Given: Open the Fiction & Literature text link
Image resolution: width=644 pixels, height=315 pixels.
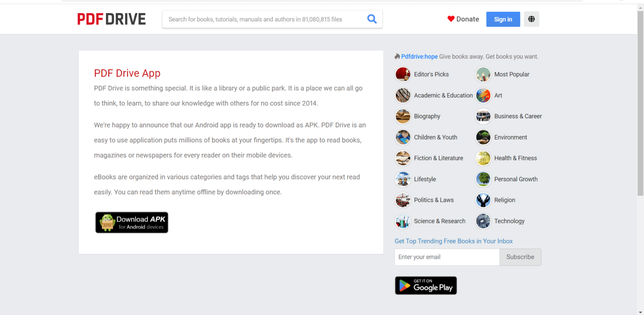Looking at the screenshot, I should (439, 158).
